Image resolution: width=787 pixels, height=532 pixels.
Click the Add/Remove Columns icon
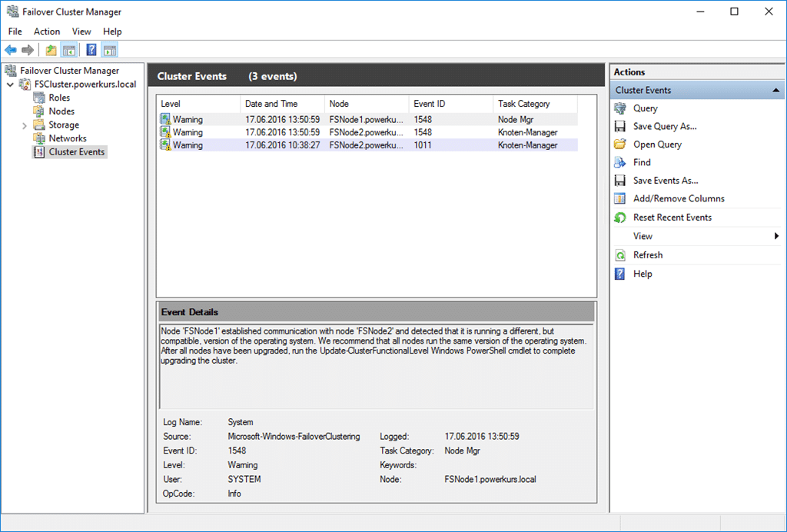[x=620, y=199]
